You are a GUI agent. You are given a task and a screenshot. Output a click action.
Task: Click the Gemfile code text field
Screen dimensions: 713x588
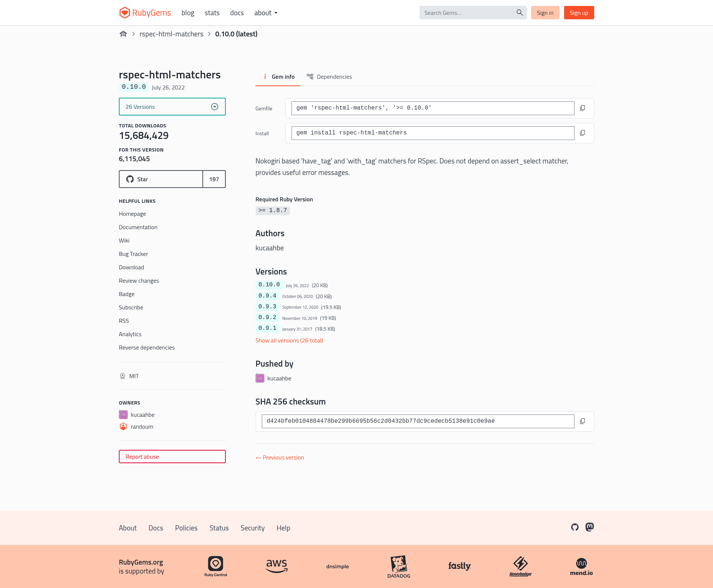click(x=433, y=108)
